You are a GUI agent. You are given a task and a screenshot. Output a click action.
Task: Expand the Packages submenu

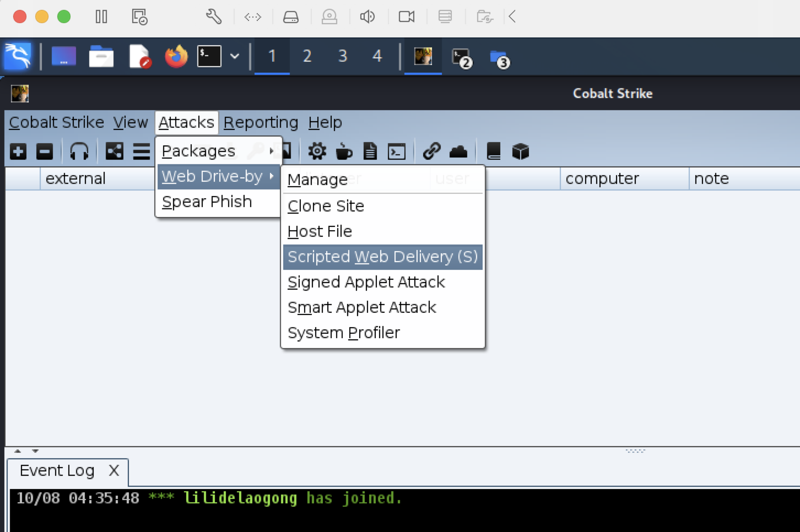218,151
